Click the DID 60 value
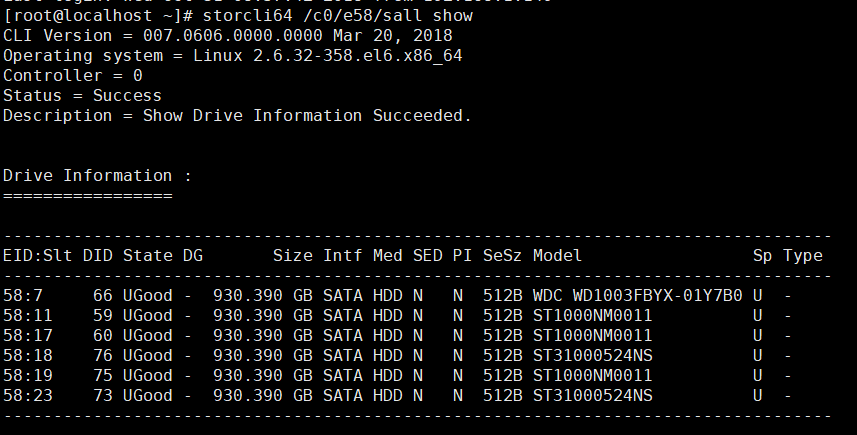This screenshot has height=435, width=857. point(103,336)
